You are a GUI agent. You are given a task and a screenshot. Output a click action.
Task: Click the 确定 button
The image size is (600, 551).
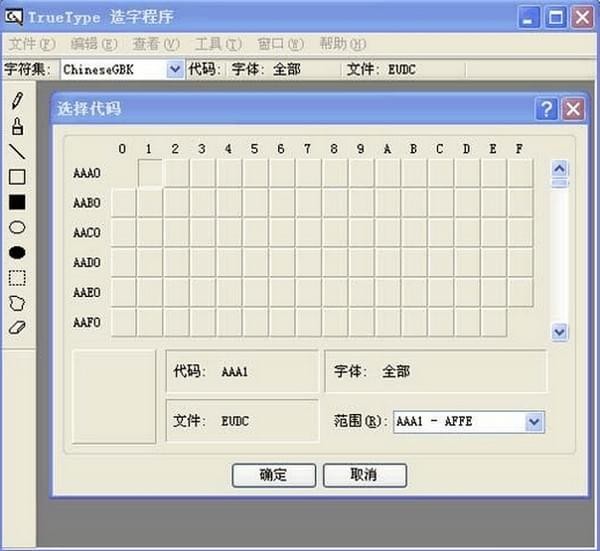[x=273, y=475]
